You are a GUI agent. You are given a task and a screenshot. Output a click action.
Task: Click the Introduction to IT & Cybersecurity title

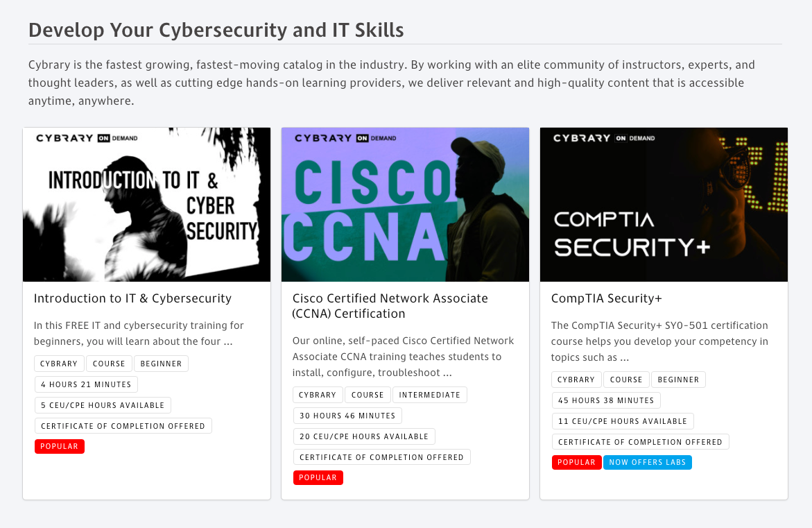click(x=132, y=298)
